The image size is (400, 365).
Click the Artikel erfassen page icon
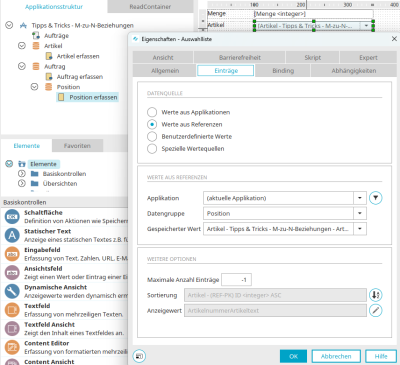(x=49, y=56)
